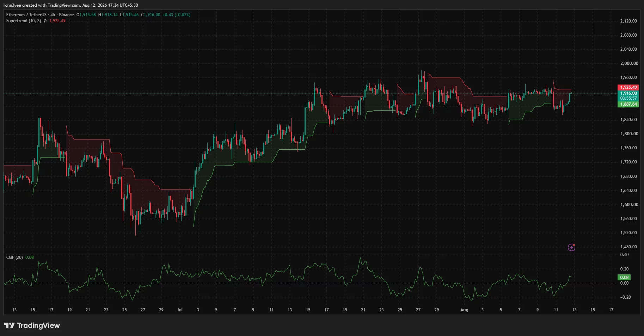Click the 1,480.00 price axis label
The height and width of the screenshot is (336, 644).
(x=628, y=247)
